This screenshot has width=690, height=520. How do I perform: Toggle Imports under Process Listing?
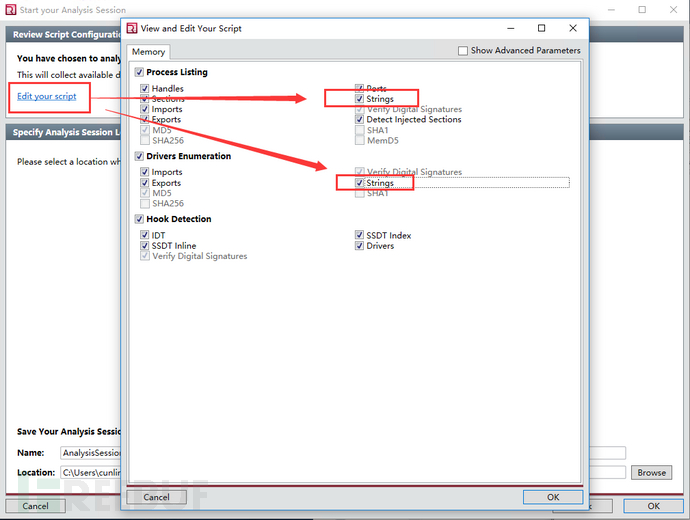click(144, 109)
